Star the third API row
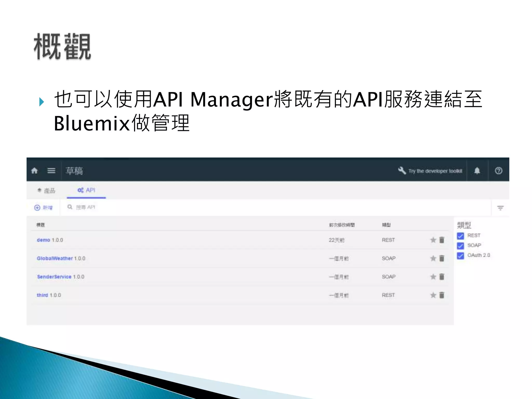The height and width of the screenshot is (399, 532). coord(433,295)
